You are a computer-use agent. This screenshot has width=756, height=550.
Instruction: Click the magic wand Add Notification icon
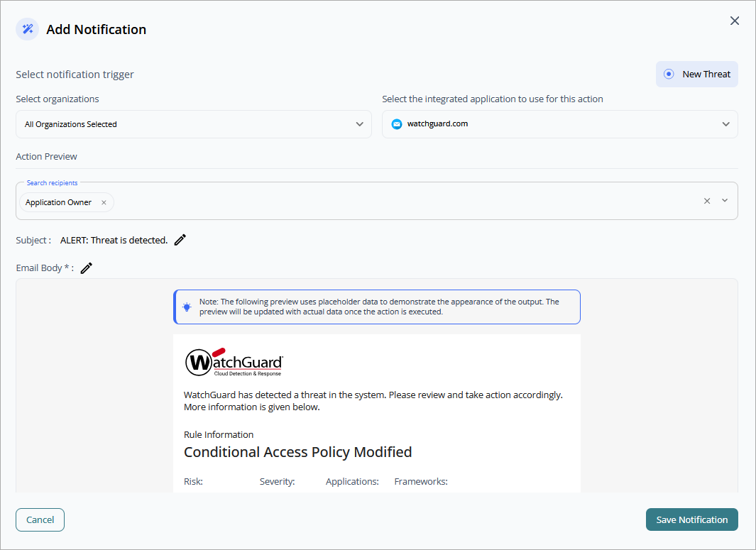pos(28,29)
